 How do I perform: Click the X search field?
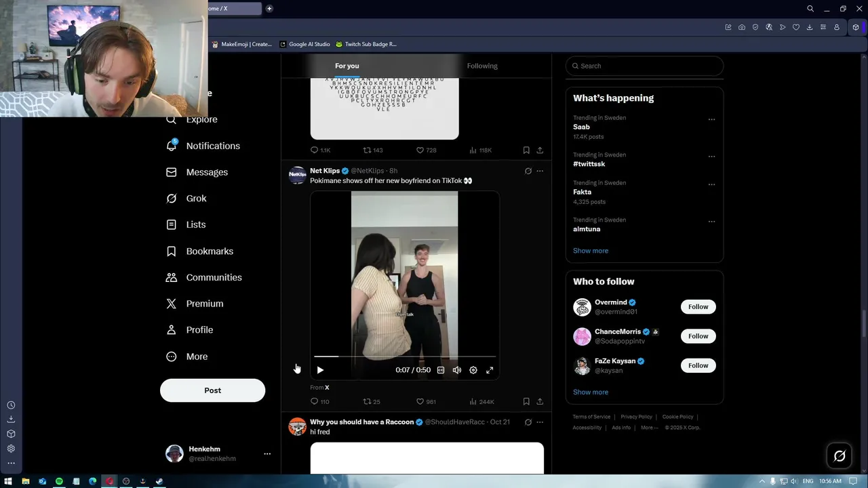click(x=644, y=66)
